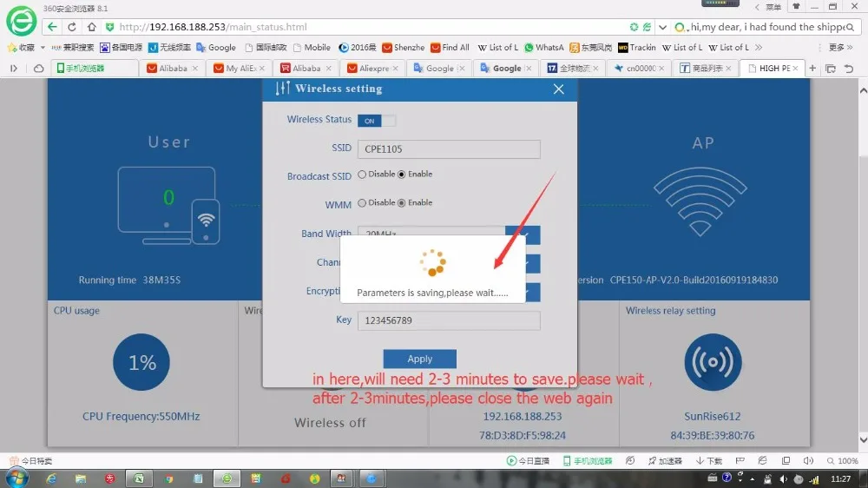Click the system tray volume icon
This screenshot has height=488, width=868.
[x=783, y=479]
